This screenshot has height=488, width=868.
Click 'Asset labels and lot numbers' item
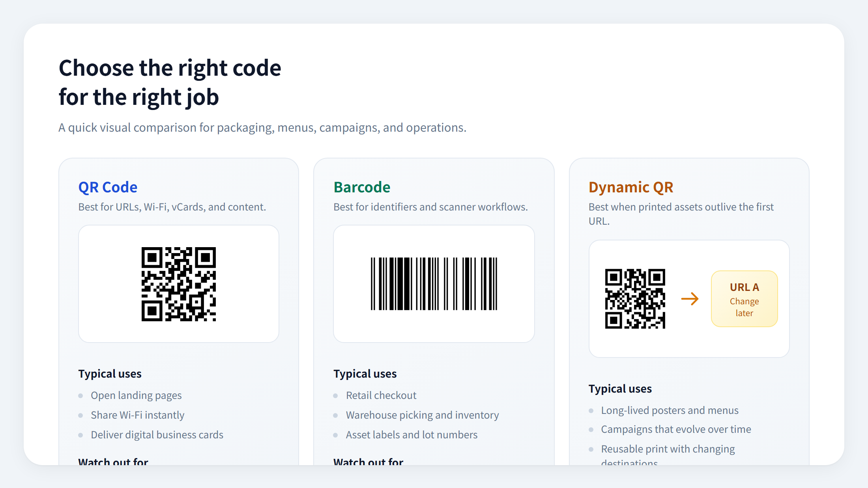click(x=412, y=435)
